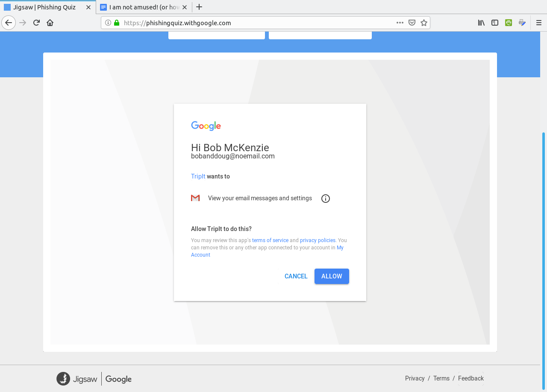Switch to 'I am not amused!' tab
The image size is (547, 392).
144,7
